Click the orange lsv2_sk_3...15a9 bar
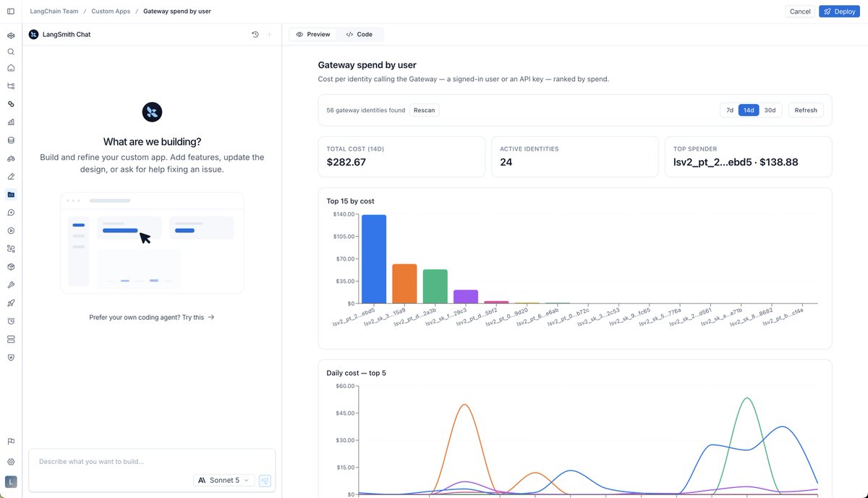This screenshot has height=498, width=868. click(404, 284)
